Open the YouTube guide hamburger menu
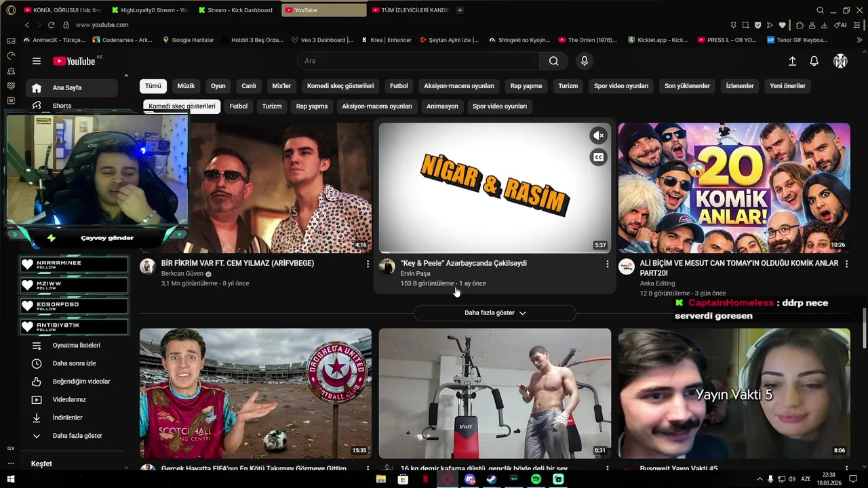Screen dimensions: 868x488 [x=37, y=61]
